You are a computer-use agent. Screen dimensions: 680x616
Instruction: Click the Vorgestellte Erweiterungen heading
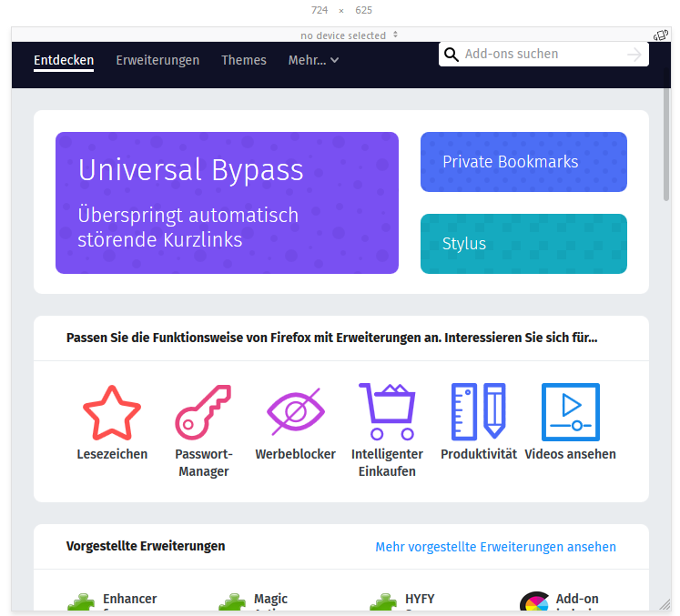tap(146, 546)
